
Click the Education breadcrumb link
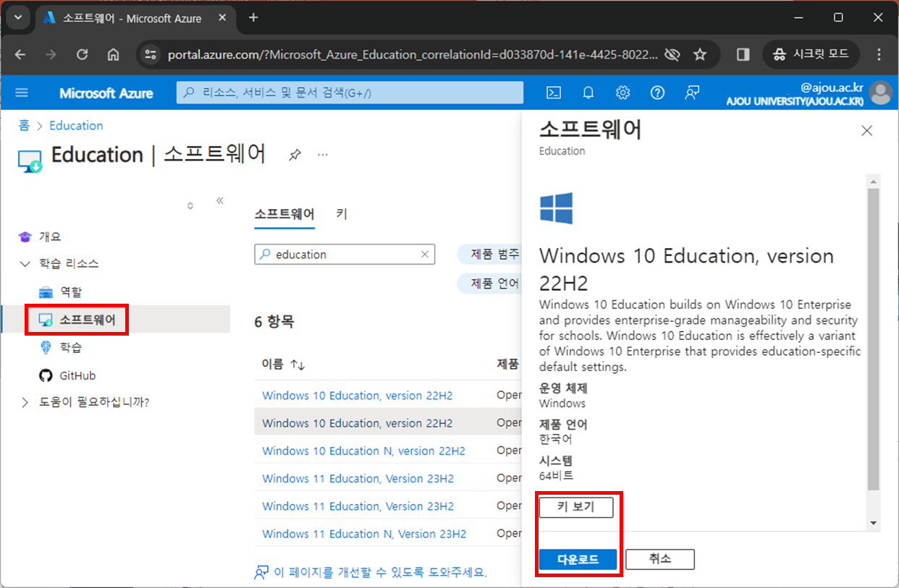coord(76,126)
